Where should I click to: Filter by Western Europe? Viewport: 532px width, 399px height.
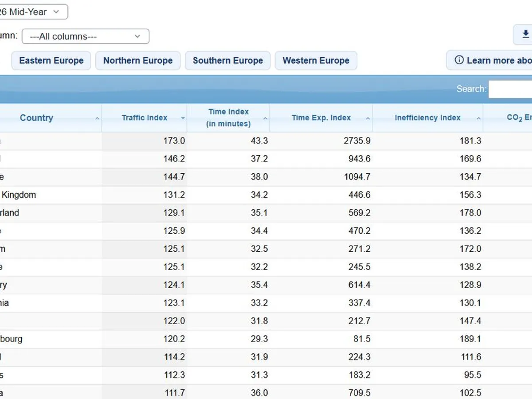(316, 61)
